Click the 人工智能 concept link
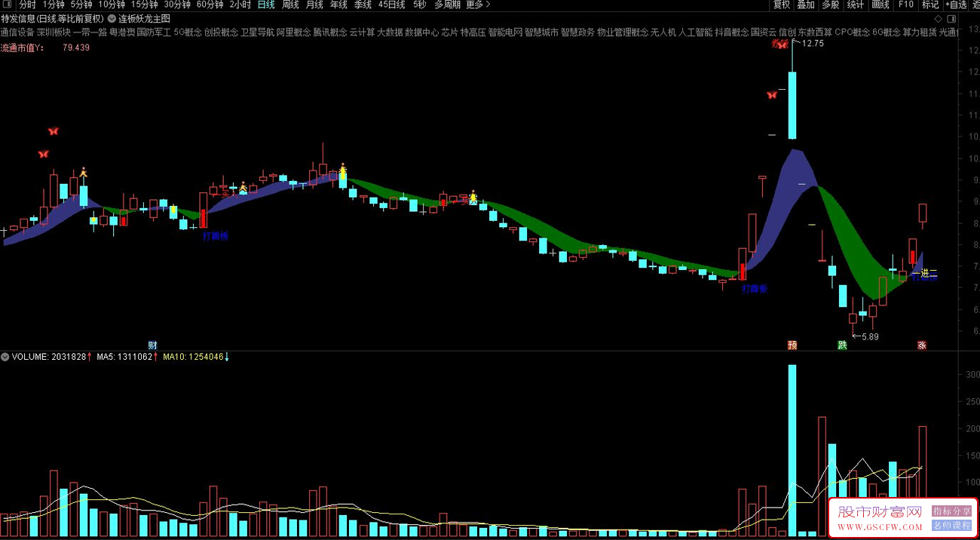The height and width of the screenshot is (540, 980). point(695,32)
